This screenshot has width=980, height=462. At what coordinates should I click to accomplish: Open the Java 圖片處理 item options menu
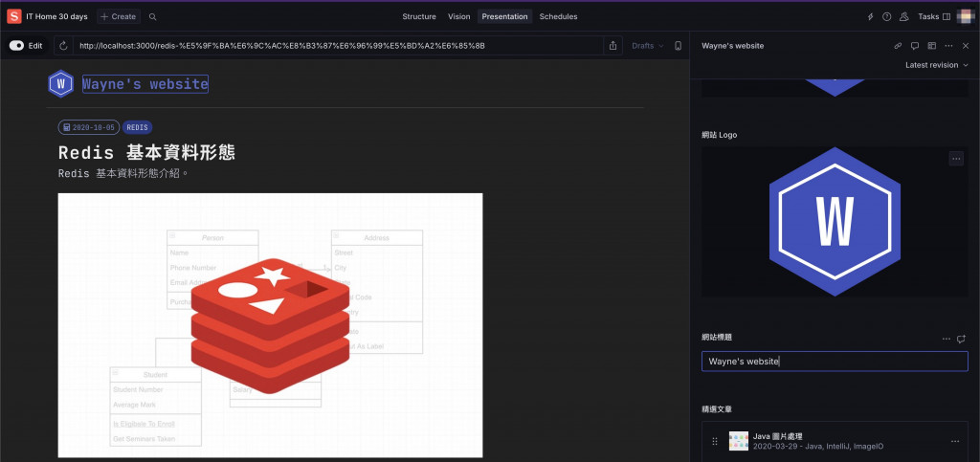tap(955, 441)
